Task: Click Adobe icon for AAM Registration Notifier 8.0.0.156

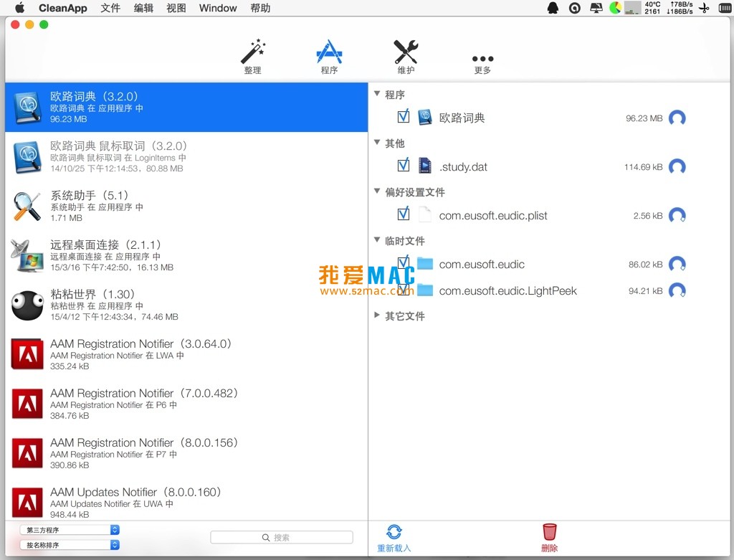Action: [27, 453]
